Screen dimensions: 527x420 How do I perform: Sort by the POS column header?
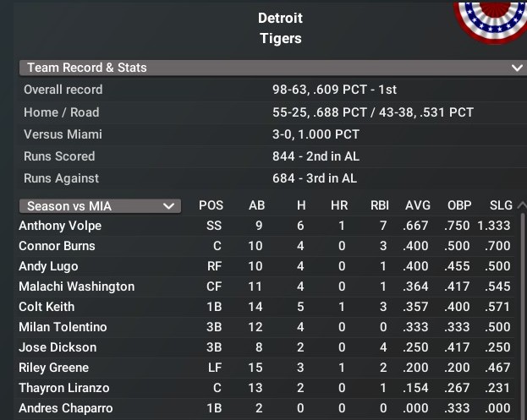pyautogui.click(x=211, y=205)
